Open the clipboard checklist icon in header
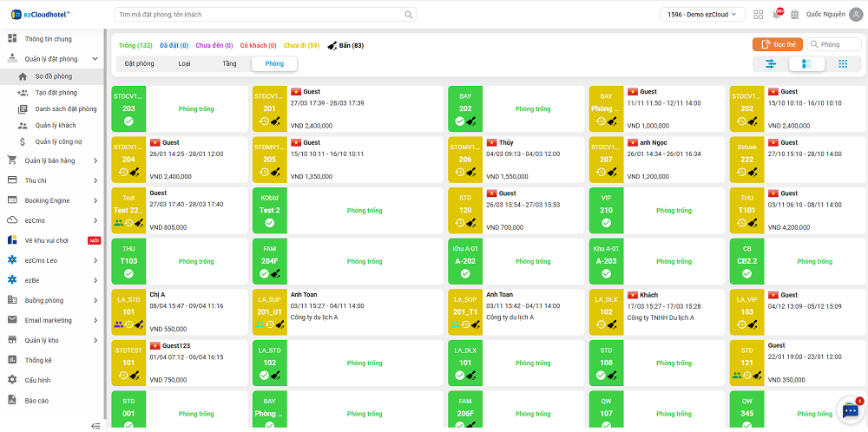Screen dimensions: 868x432 click(x=794, y=14)
